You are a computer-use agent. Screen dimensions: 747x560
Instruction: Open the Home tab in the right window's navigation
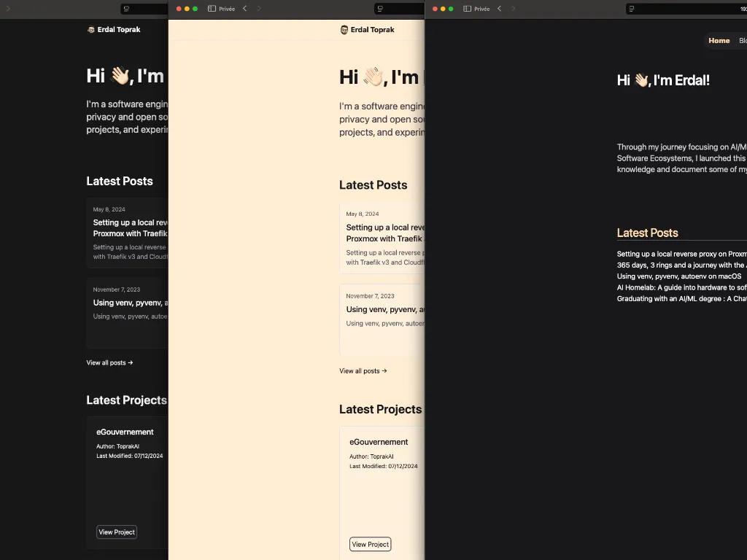coord(719,41)
